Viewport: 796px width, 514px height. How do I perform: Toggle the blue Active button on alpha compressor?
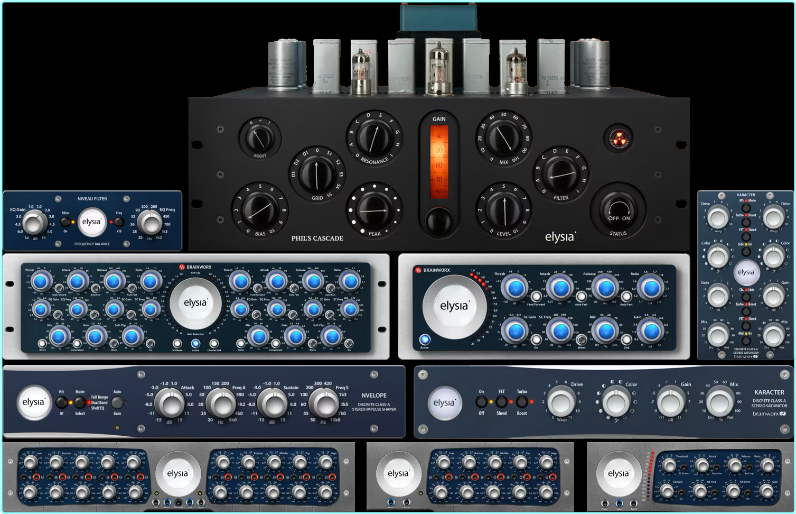195,343
